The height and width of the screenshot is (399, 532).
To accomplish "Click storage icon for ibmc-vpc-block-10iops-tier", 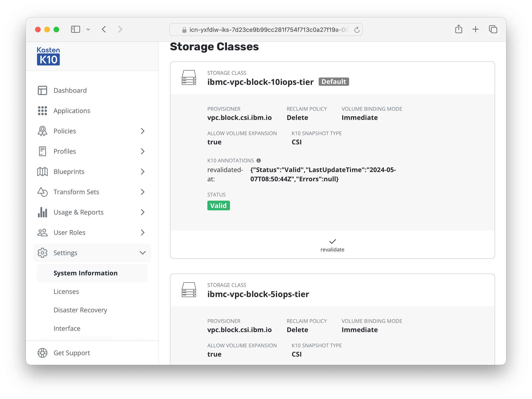I will pos(189,77).
